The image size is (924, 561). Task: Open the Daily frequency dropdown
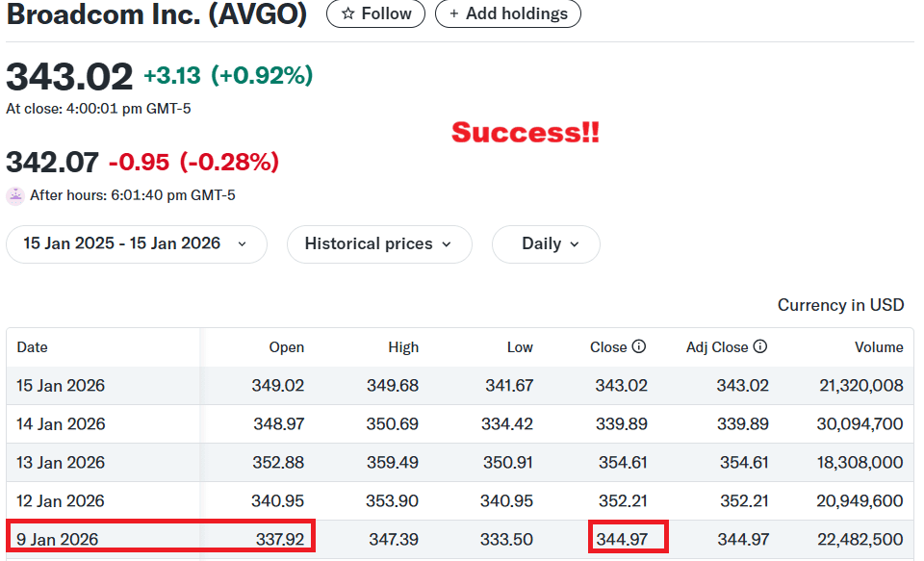546,244
